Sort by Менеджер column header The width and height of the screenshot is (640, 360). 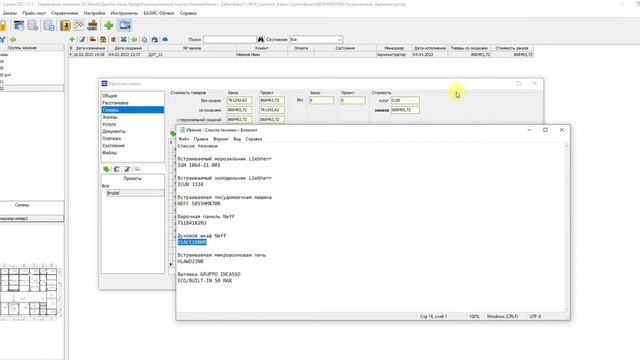click(x=394, y=48)
